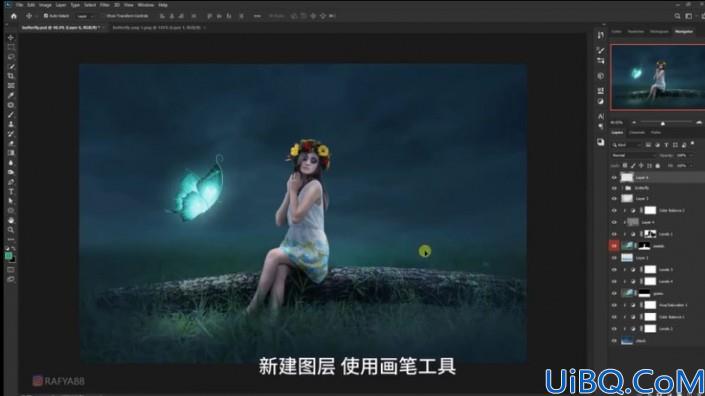Select the History Brush tool
This screenshot has width=705, height=396.
tap(11, 134)
